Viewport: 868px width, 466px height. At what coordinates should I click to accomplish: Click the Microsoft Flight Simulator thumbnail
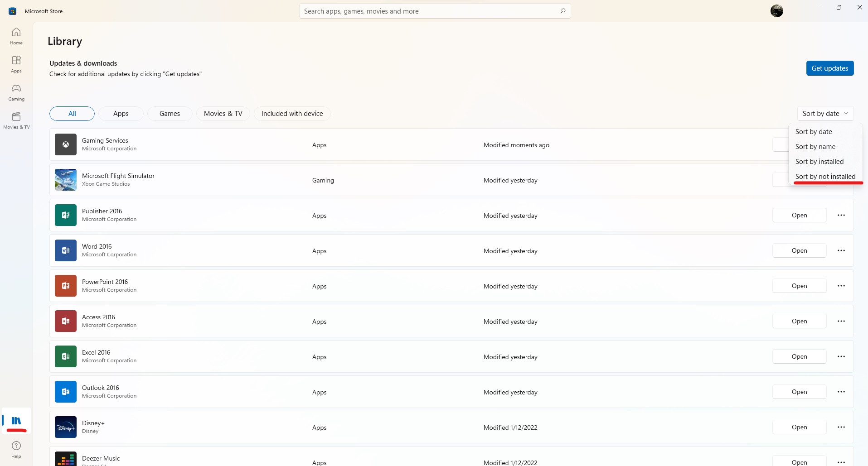tap(66, 180)
